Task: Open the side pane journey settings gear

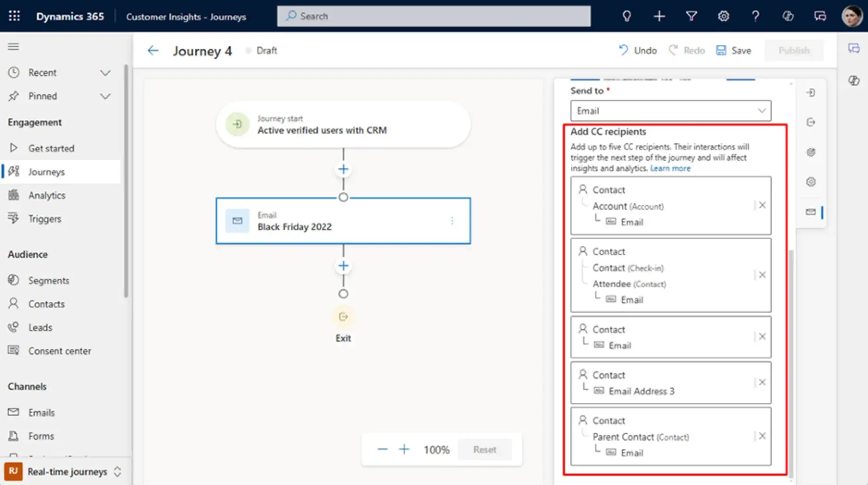Action: click(x=811, y=182)
